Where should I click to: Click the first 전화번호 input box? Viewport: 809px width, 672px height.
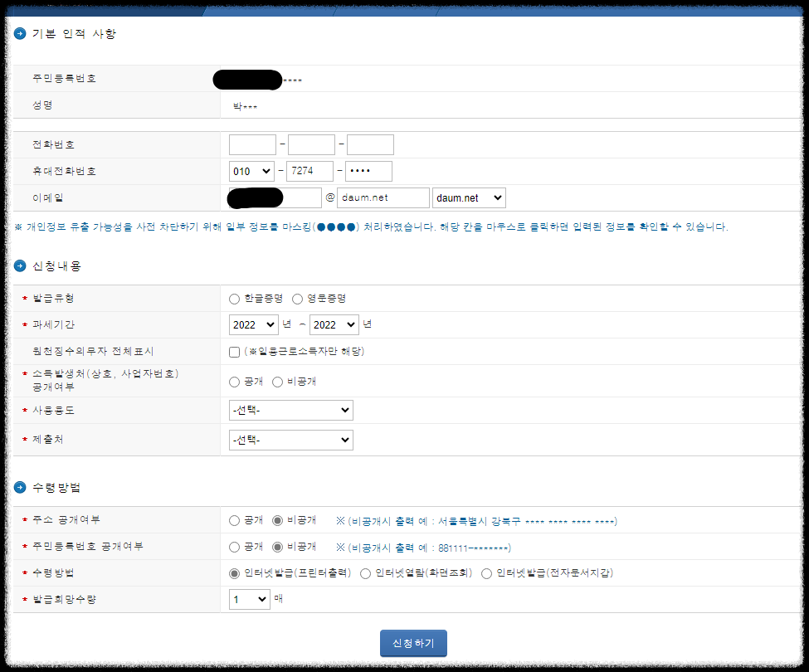251,144
